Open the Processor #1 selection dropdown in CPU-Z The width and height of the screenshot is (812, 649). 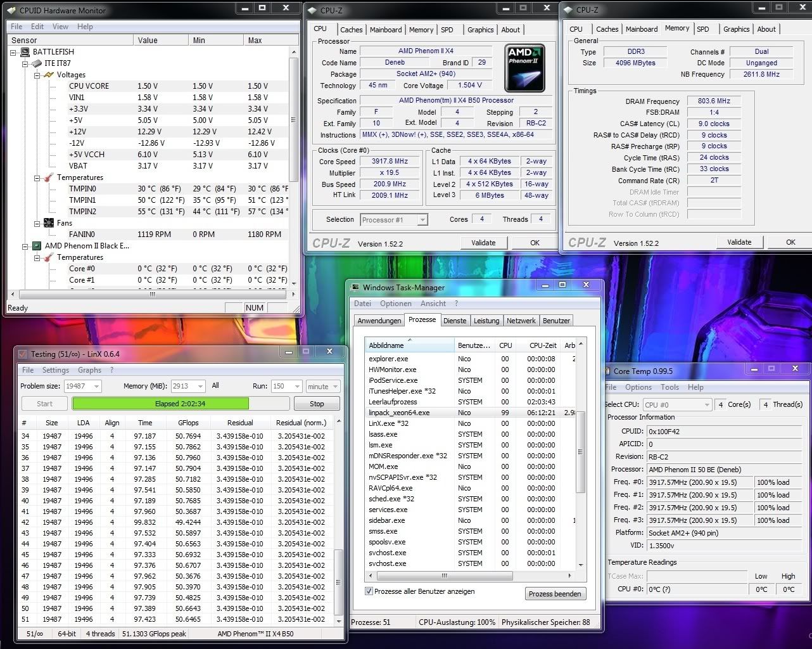point(422,220)
